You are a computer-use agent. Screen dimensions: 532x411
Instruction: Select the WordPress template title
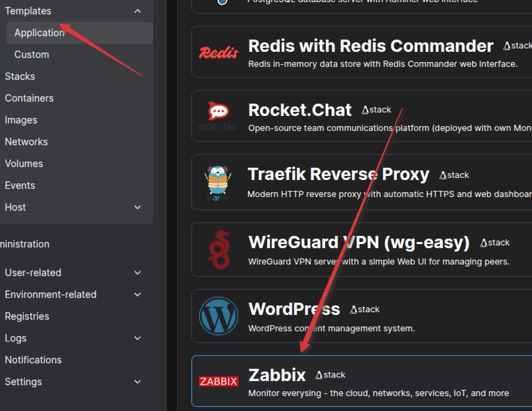coord(294,309)
